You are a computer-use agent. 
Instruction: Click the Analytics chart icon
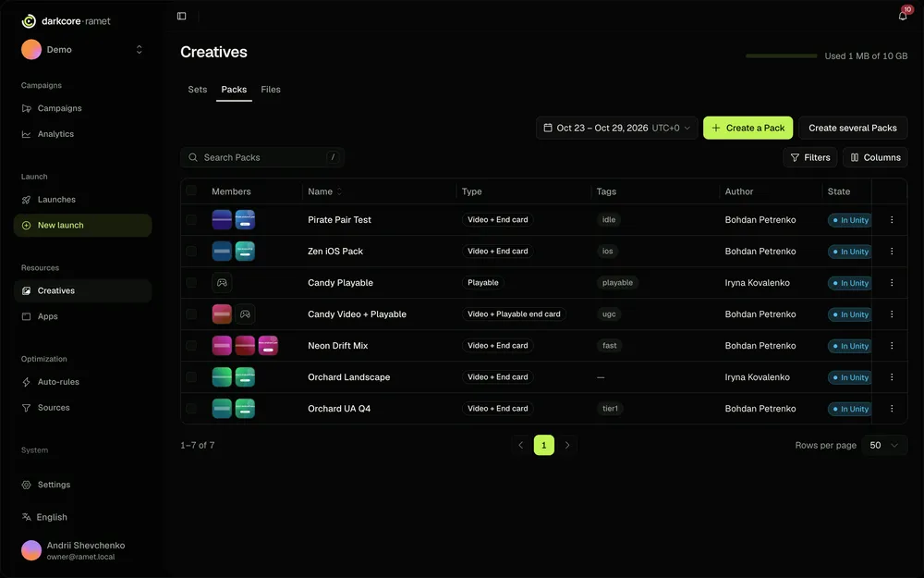27,134
